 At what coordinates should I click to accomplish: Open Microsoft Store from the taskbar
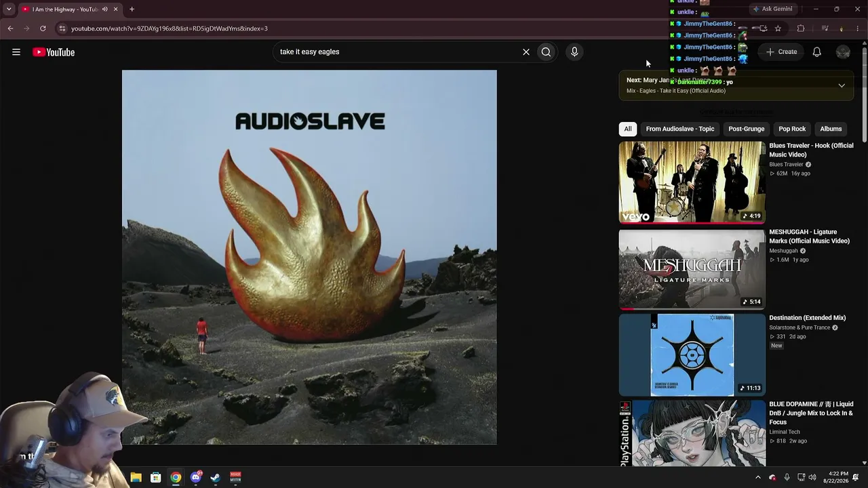[x=155, y=477]
